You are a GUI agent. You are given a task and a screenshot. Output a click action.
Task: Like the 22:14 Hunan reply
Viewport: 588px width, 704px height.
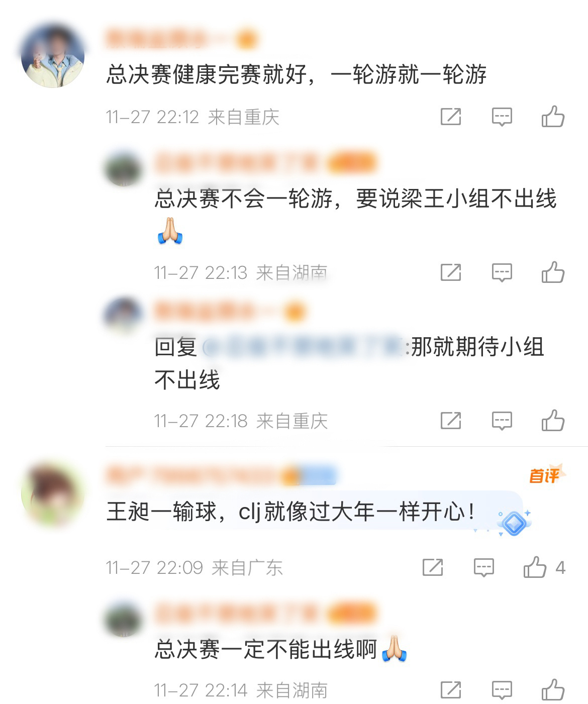(553, 690)
